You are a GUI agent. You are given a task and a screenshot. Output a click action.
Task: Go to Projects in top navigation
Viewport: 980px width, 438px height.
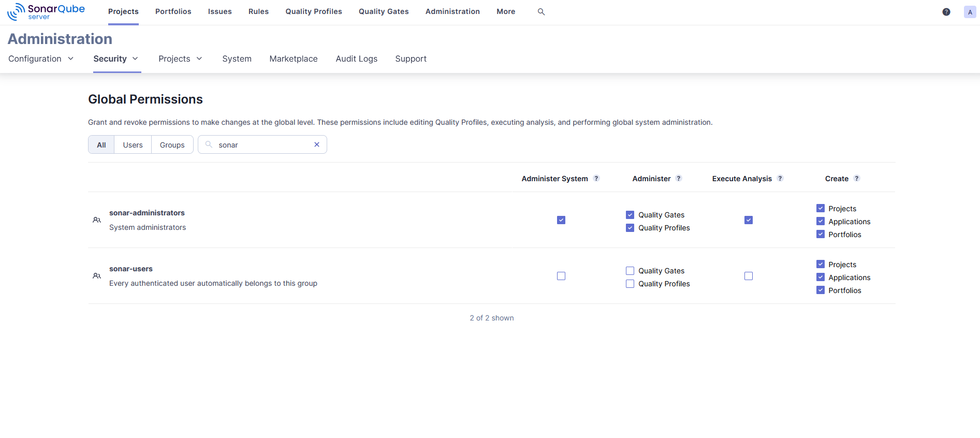[123, 11]
